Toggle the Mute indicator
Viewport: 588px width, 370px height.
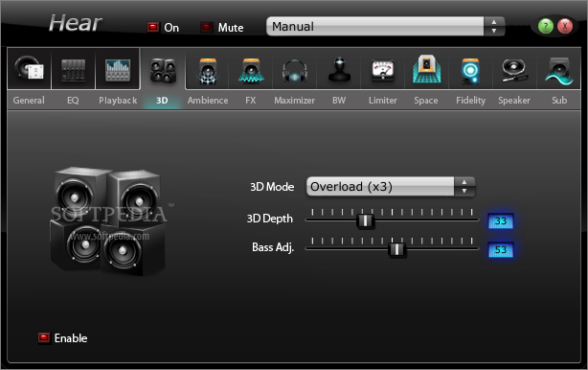coord(206,27)
